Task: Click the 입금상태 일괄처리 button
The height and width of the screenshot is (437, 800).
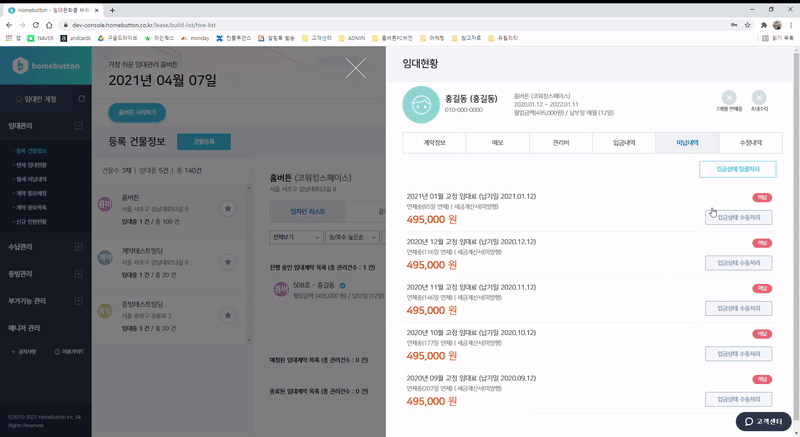Action: [738, 169]
